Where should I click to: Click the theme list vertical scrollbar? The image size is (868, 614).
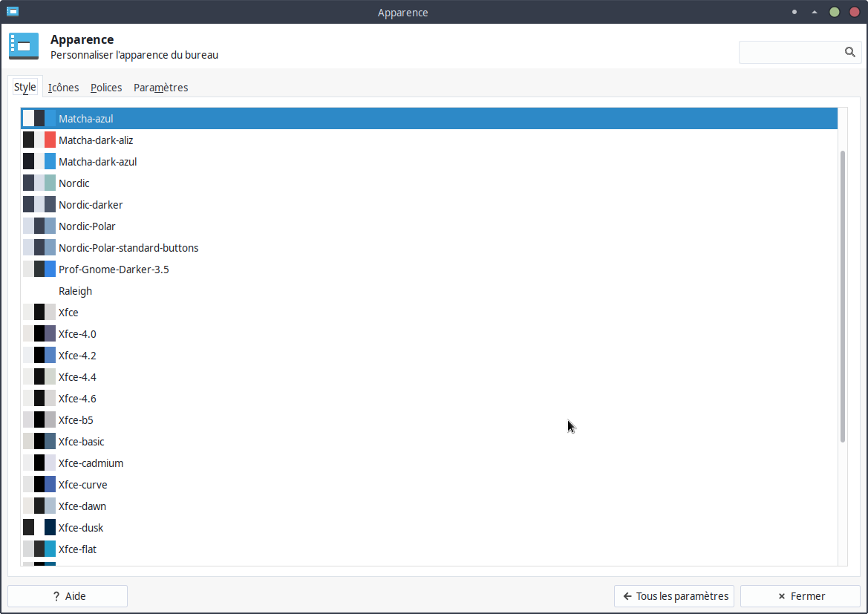click(842, 297)
